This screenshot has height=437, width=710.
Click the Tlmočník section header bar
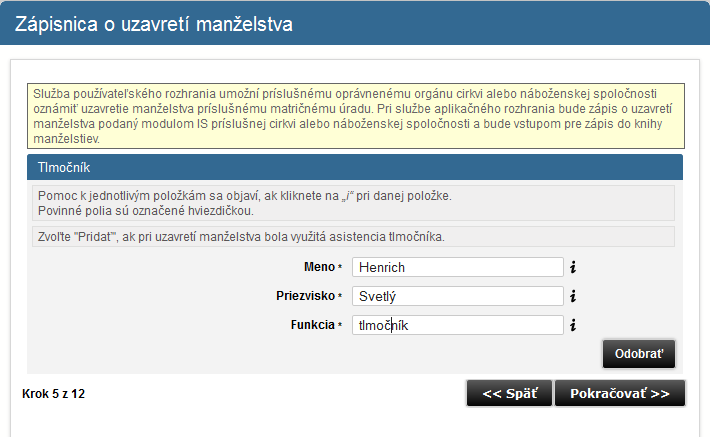coord(355,167)
